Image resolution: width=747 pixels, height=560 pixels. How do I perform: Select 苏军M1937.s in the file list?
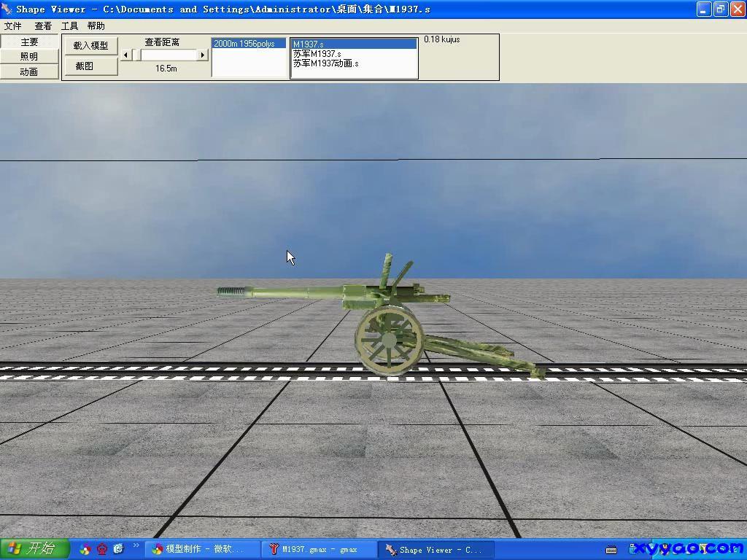[x=317, y=54]
